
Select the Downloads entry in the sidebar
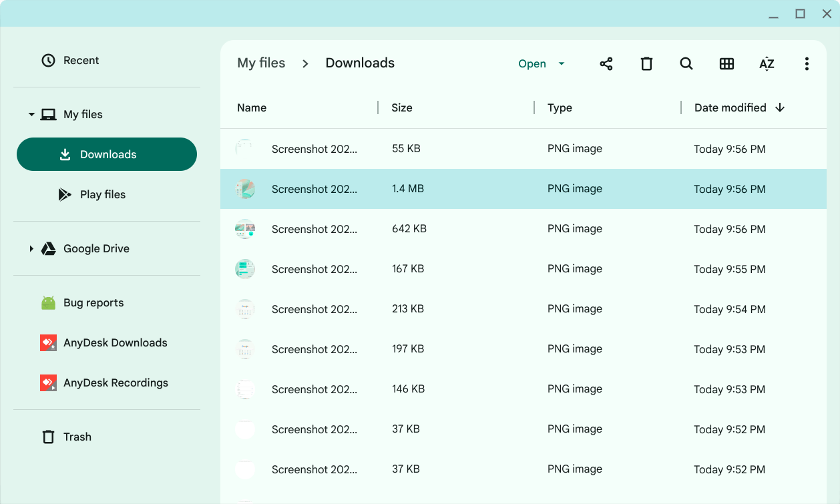pos(106,154)
